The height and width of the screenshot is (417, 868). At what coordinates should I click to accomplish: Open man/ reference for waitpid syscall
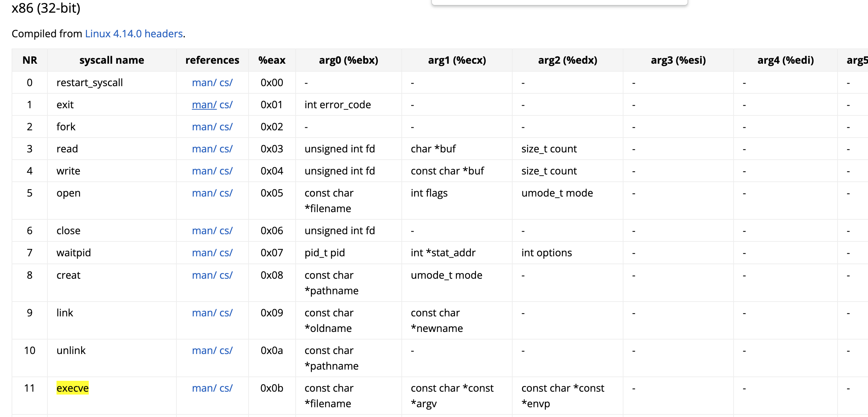tap(204, 253)
